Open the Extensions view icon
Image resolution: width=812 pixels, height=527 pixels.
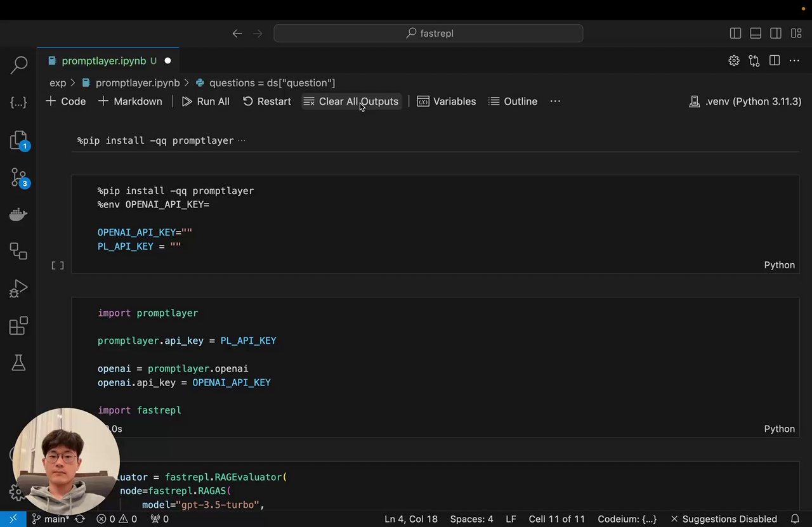(19, 326)
